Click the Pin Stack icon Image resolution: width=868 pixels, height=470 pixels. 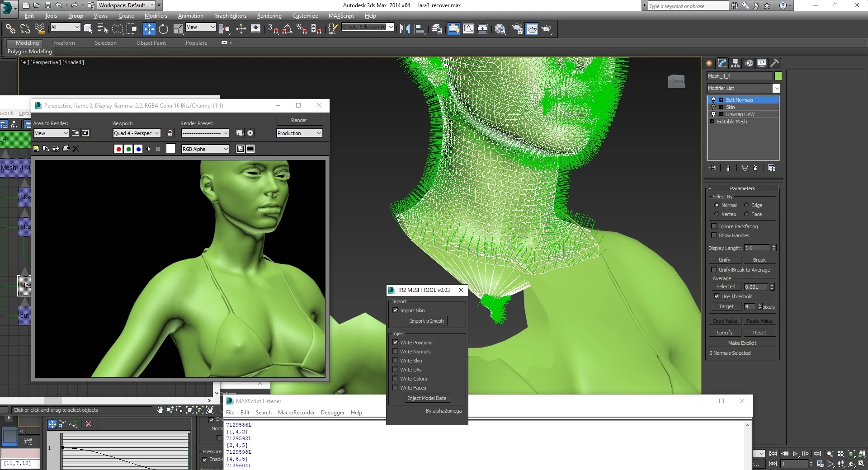713,168
